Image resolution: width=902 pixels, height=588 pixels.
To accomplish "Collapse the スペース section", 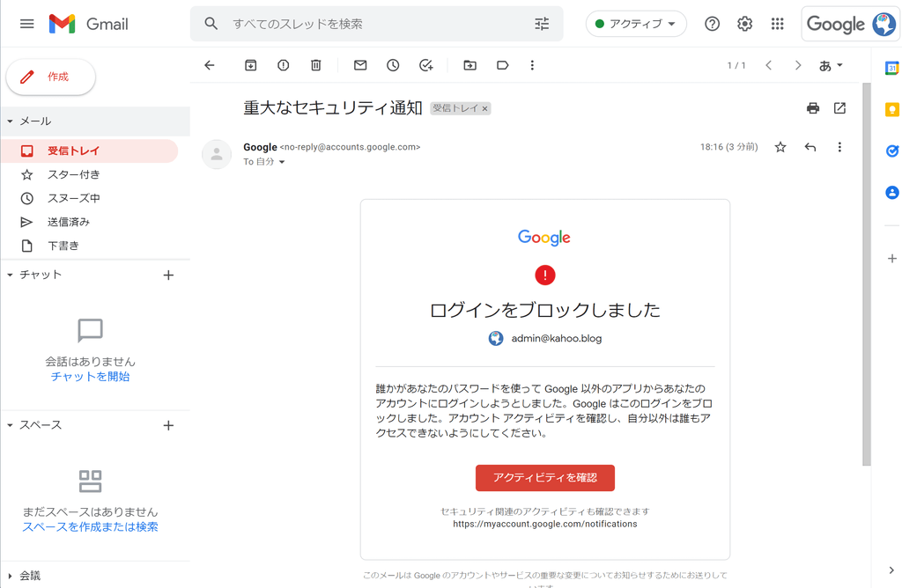I will [x=10, y=425].
